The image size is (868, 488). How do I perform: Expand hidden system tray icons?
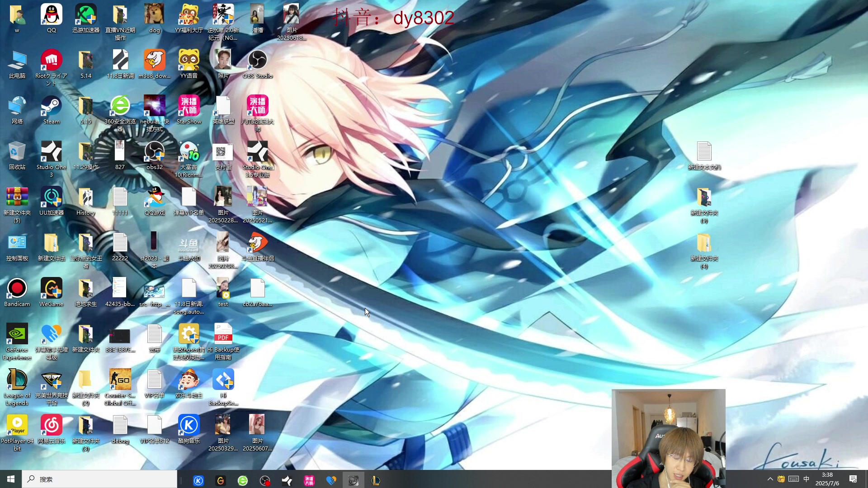[x=770, y=479]
